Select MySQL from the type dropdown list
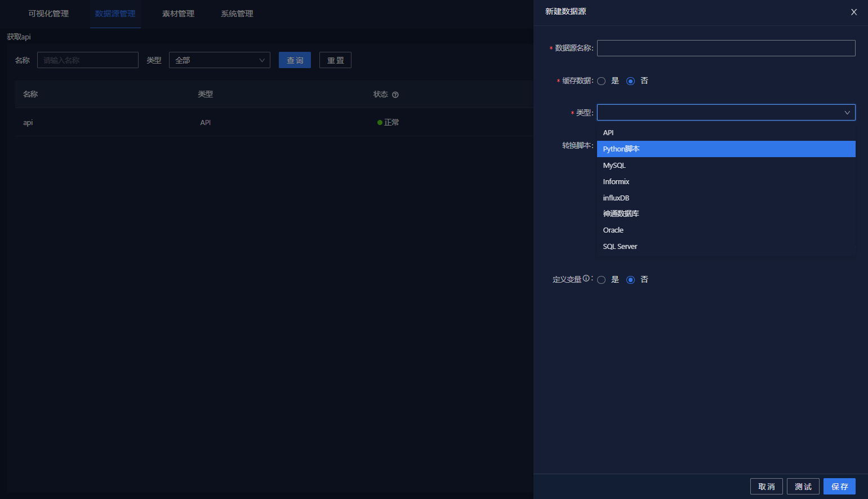Image resolution: width=868 pixels, height=499 pixels. tap(614, 165)
